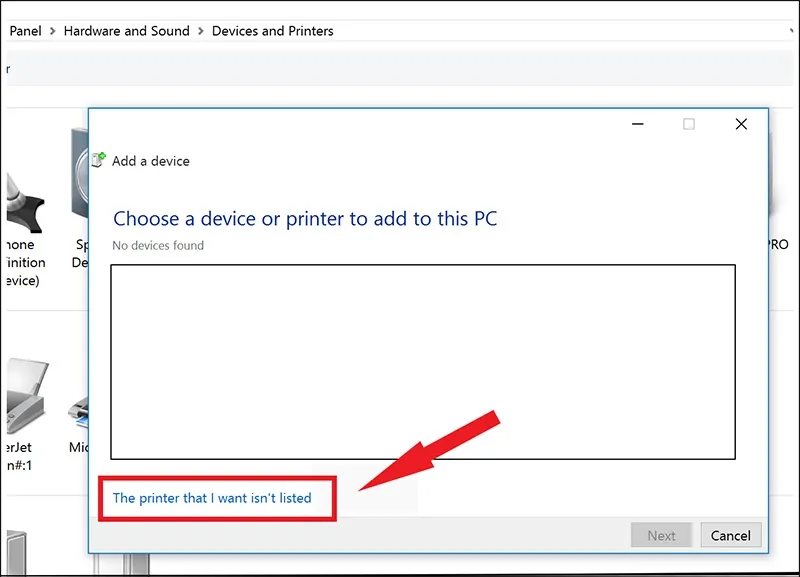Select the Microsoft printer icon
Viewport: 800px width, 577px height.
(x=78, y=410)
